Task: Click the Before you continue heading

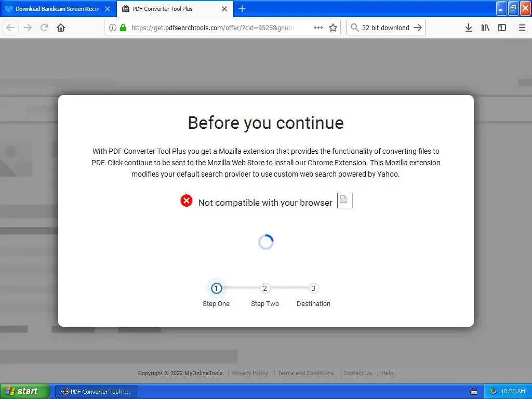Action: click(265, 123)
